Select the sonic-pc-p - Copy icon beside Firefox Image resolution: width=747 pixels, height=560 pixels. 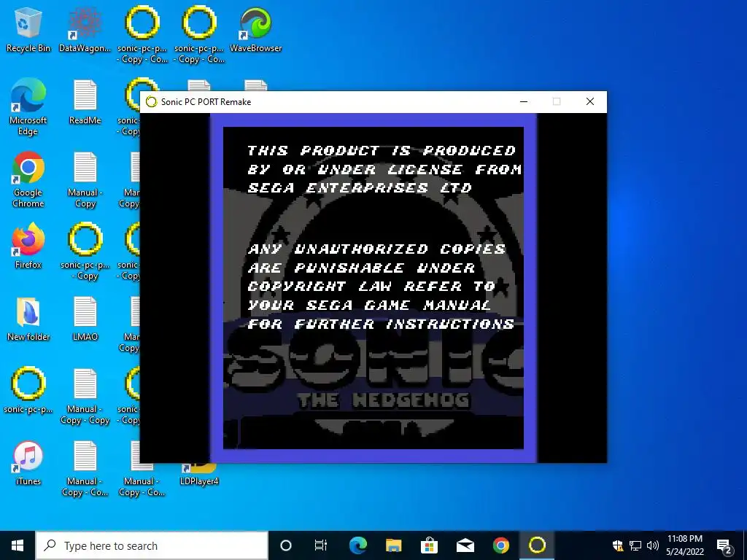click(85, 251)
